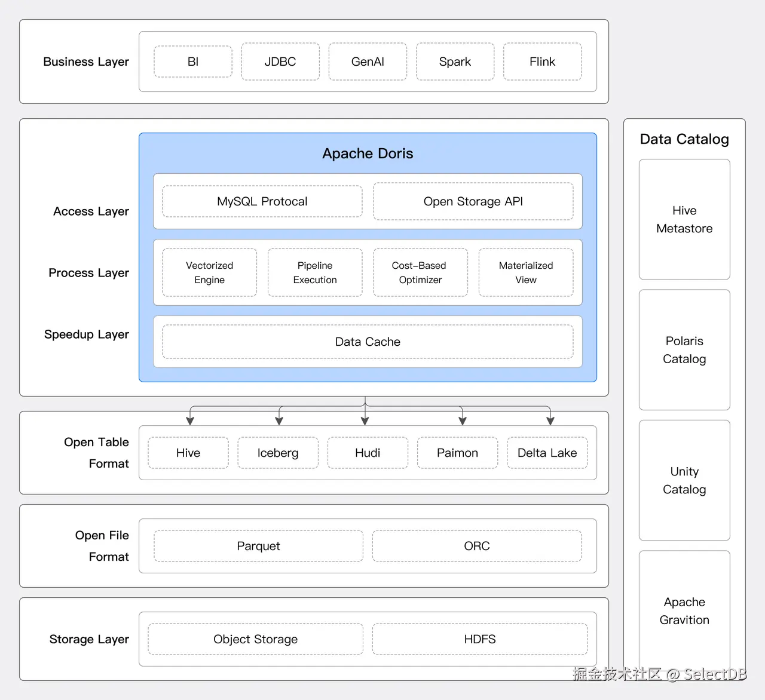Select the Hudi box

(368, 453)
